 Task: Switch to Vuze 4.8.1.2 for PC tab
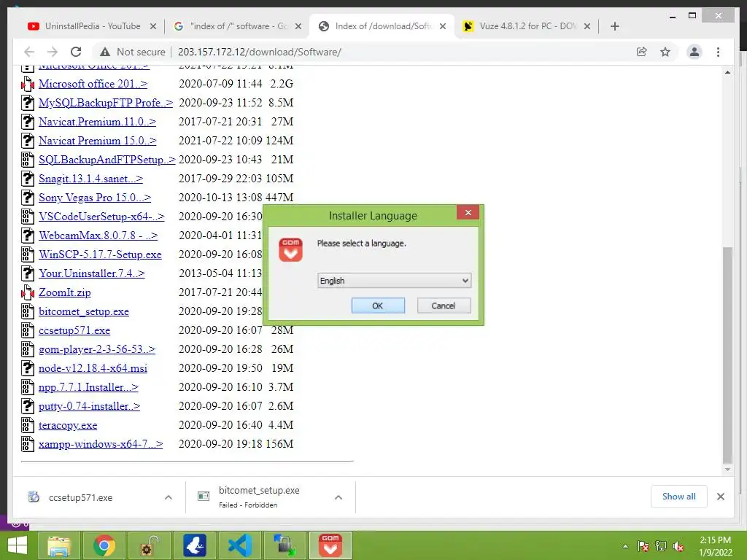(528, 26)
